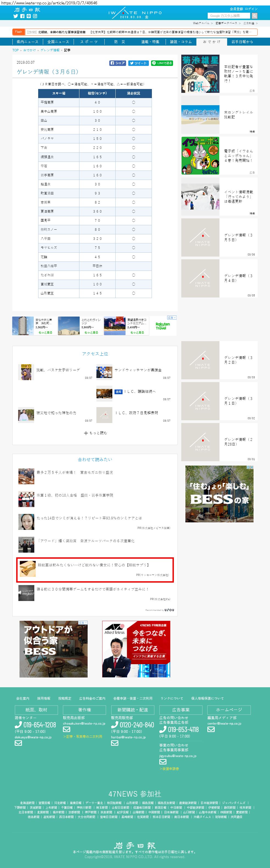Viewport: 270px width, 868px height.
Task: Click the mail icon under 販売局出版部
Action: 66,729
